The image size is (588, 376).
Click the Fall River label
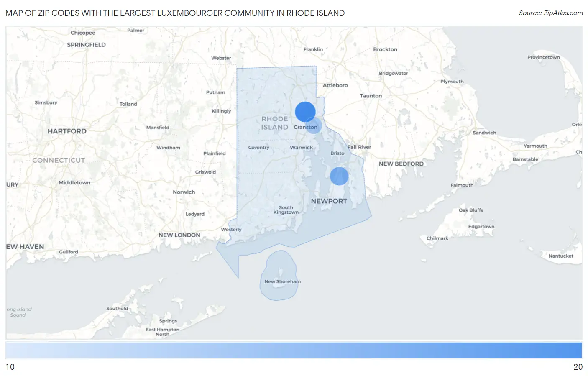click(359, 147)
